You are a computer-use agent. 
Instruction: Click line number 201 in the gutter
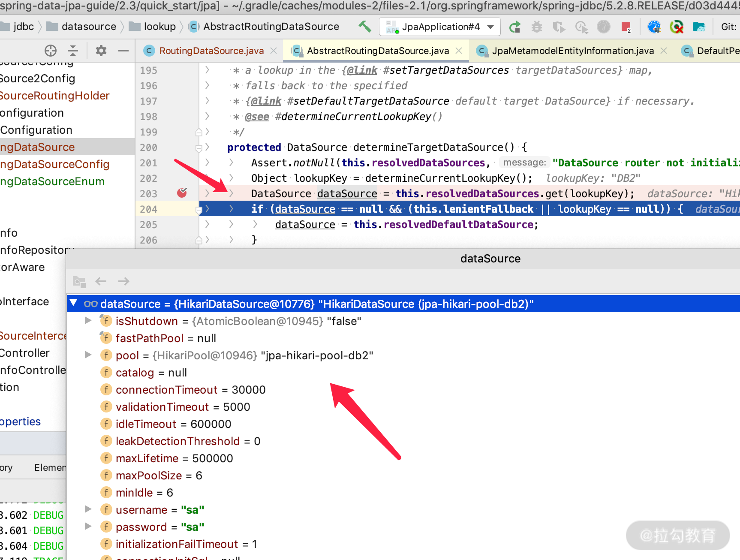[x=148, y=163]
